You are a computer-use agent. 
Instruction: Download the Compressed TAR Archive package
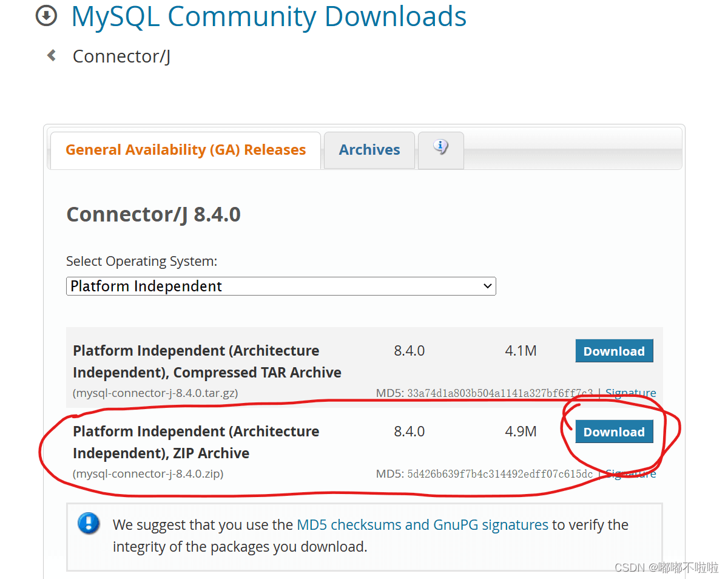click(x=614, y=351)
